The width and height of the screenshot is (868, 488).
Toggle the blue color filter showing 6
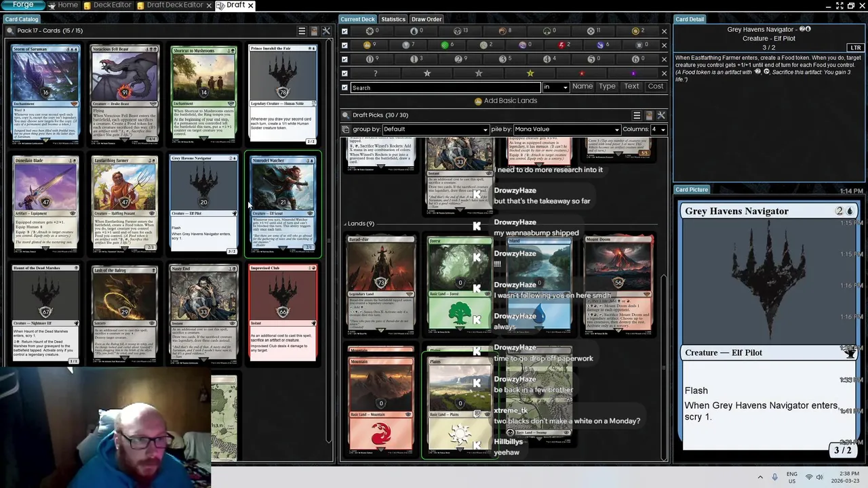[x=602, y=45]
